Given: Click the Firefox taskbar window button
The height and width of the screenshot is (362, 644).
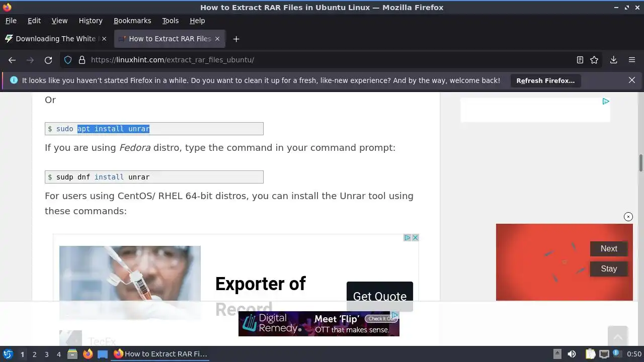Looking at the screenshot, I should click(x=161, y=354).
